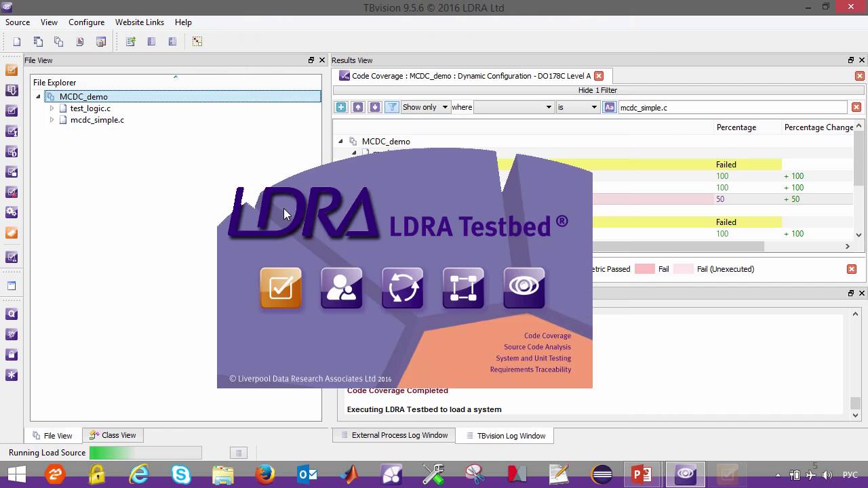This screenshot has width=868, height=488.
Task: Expand test_logic.c in File Explorer
Action: pyautogui.click(x=52, y=108)
